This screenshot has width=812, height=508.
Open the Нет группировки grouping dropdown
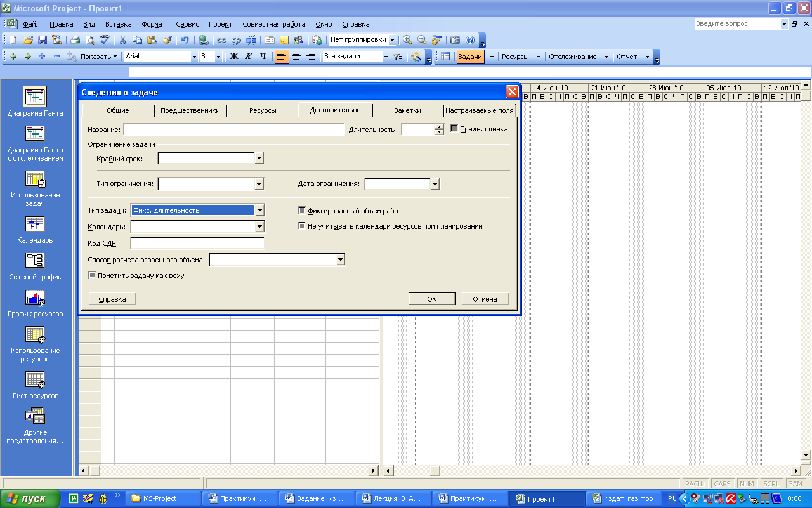(x=392, y=39)
